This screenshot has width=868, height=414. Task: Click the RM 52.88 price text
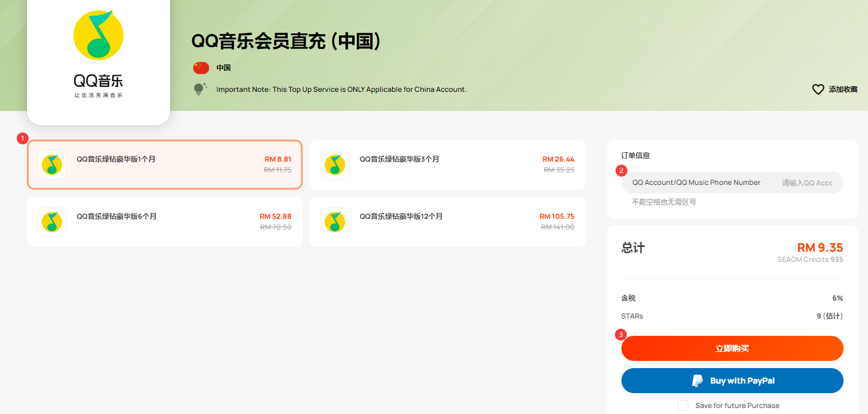click(276, 217)
